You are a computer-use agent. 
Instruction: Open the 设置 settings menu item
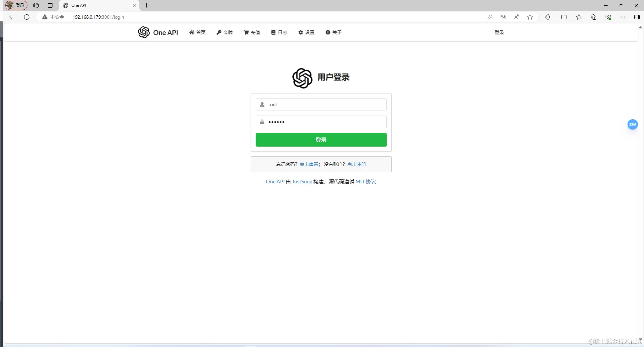click(x=306, y=32)
